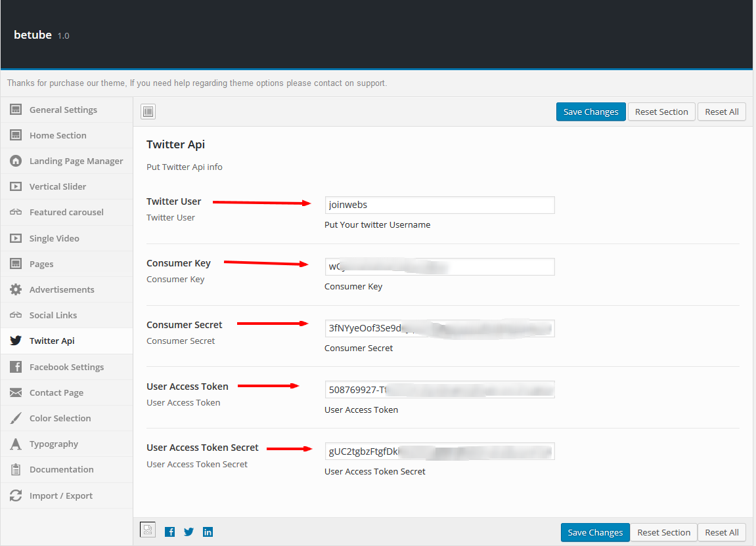Click the Save Changes button
This screenshot has height=546, width=756.
coord(590,112)
